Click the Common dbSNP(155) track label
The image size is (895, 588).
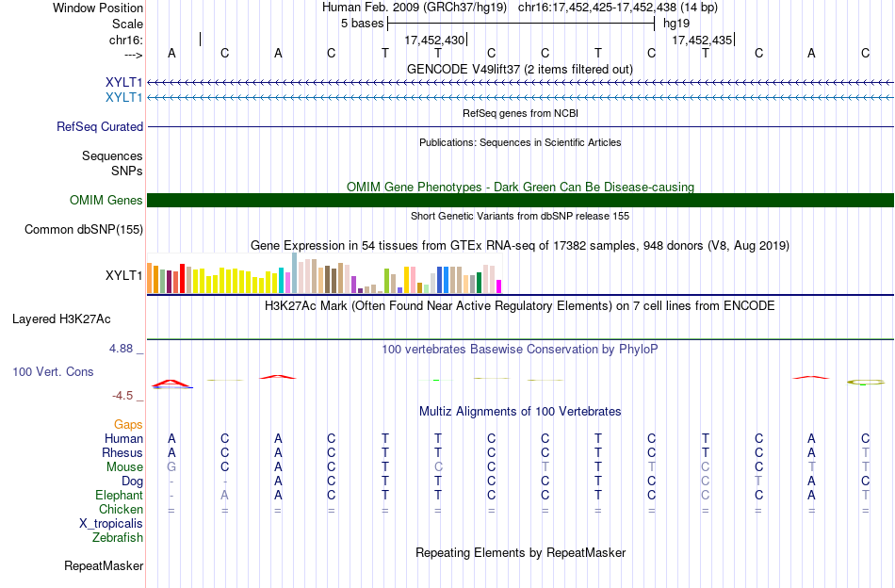coord(84,230)
